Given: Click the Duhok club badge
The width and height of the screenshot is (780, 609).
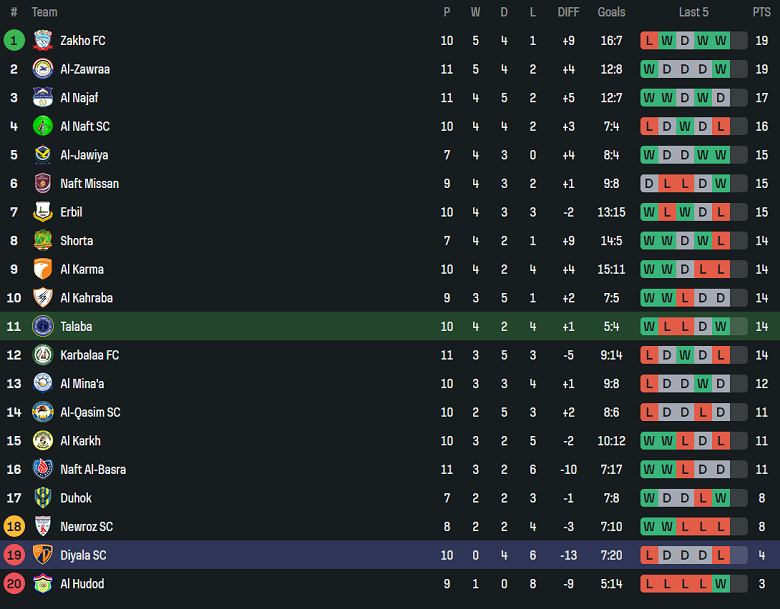Looking at the screenshot, I should click(42, 498).
